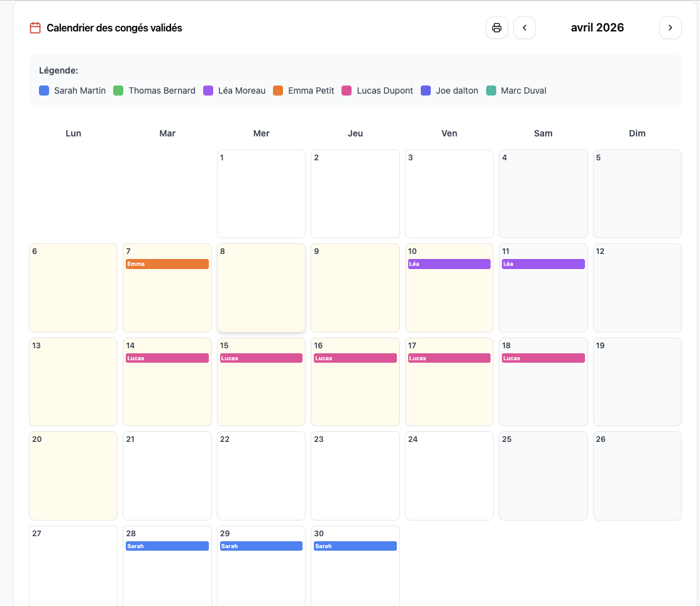
Task: Click Sarah Martin's blue legend swatch
Action: pyautogui.click(x=44, y=91)
